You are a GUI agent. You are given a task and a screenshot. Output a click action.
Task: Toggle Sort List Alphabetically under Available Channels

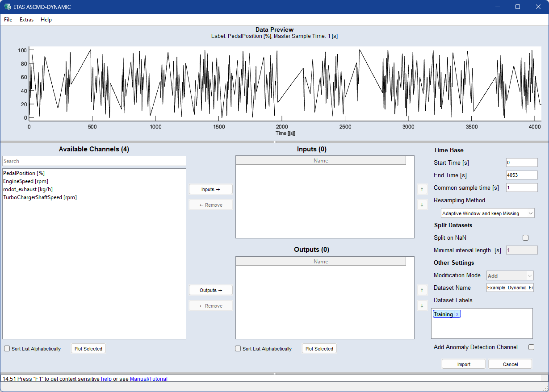pos(7,349)
